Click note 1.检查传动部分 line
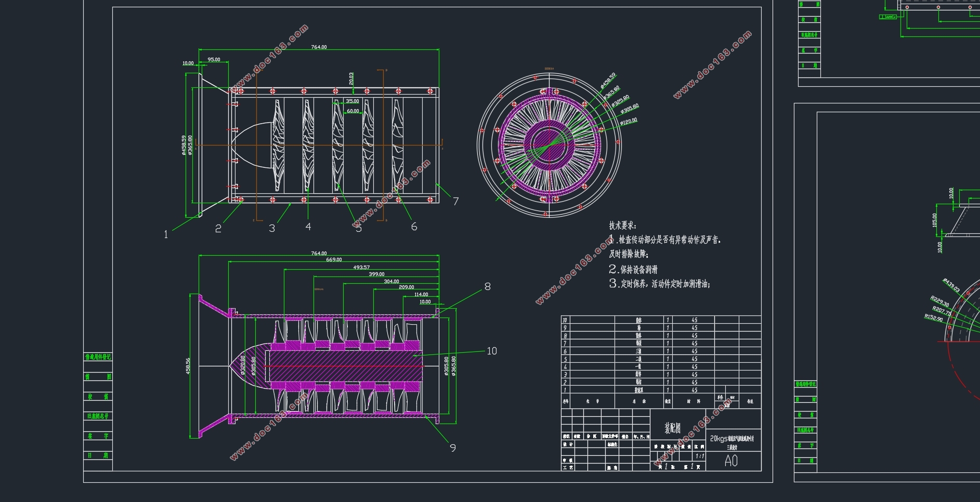Image resolution: width=980 pixels, height=502 pixels. pos(665,240)
